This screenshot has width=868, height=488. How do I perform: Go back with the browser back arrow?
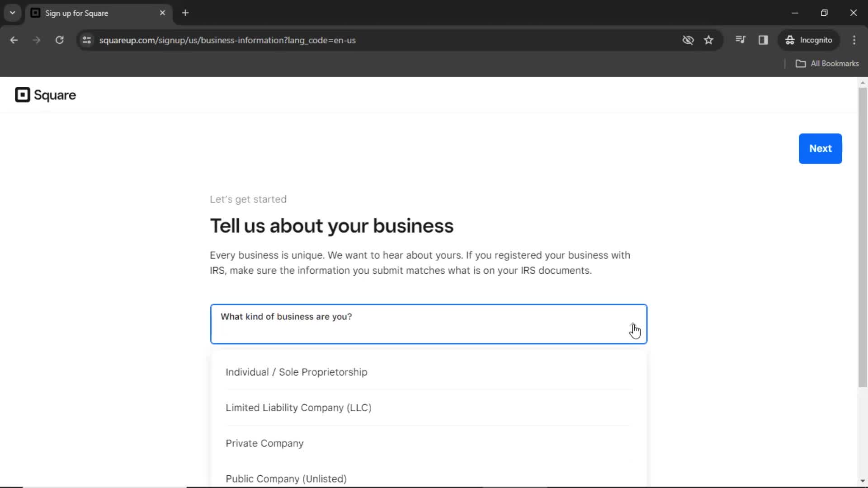(14, 40)
